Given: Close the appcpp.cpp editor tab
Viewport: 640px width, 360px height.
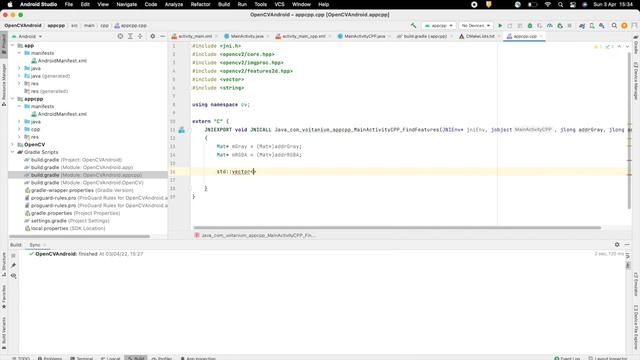Looking at the screenshot, I should coord(541,36).
